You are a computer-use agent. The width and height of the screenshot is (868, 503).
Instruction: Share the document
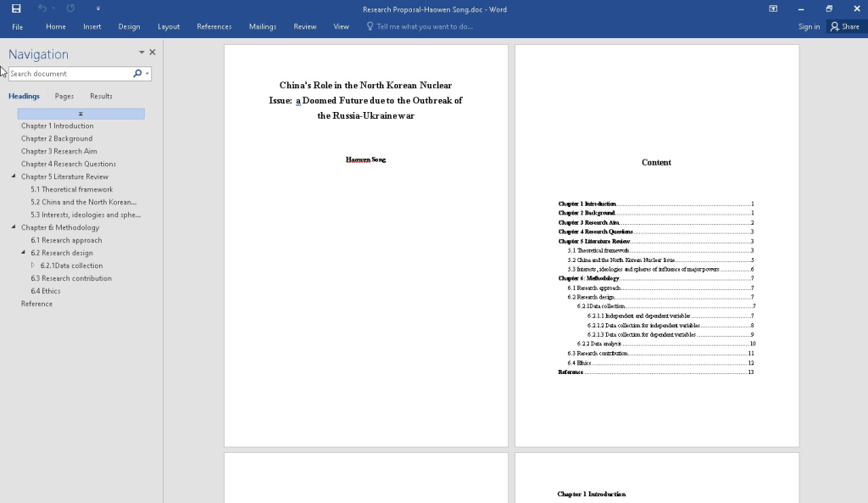click(x=845, y=26)
